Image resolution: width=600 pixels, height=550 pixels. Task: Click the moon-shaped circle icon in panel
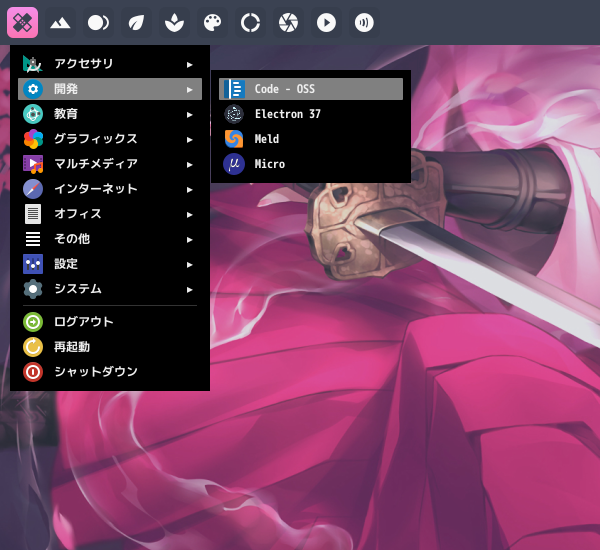point(98,23)
